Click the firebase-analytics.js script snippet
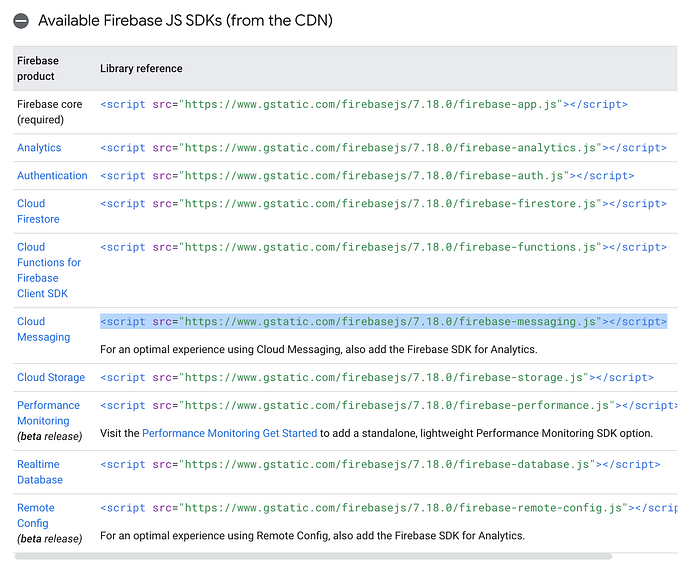 coord(383,148)
